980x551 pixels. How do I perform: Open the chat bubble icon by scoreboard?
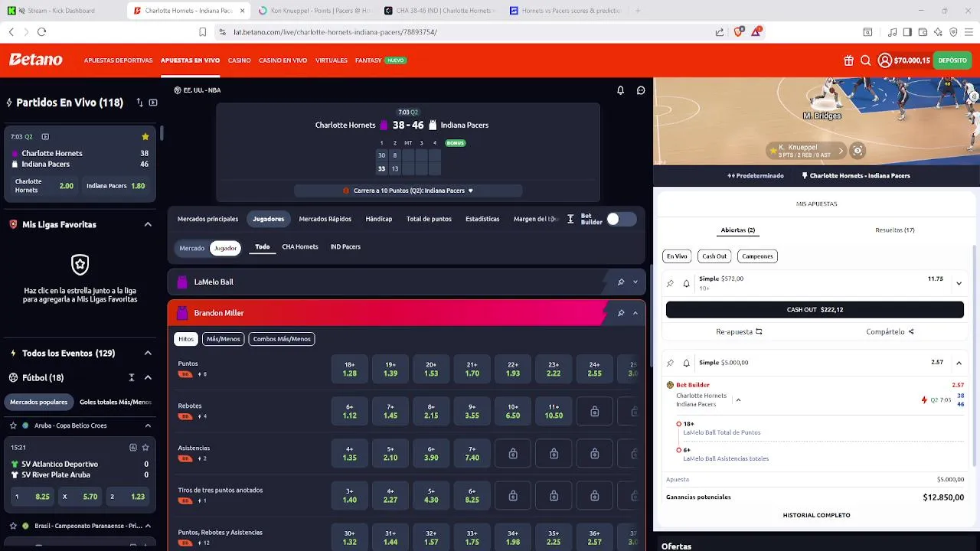pos(641,90)
